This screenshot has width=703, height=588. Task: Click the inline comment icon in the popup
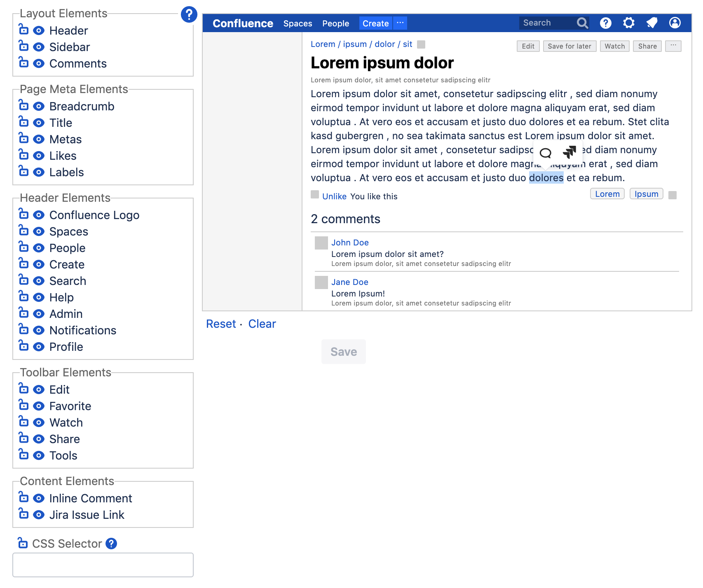(546, 153)
